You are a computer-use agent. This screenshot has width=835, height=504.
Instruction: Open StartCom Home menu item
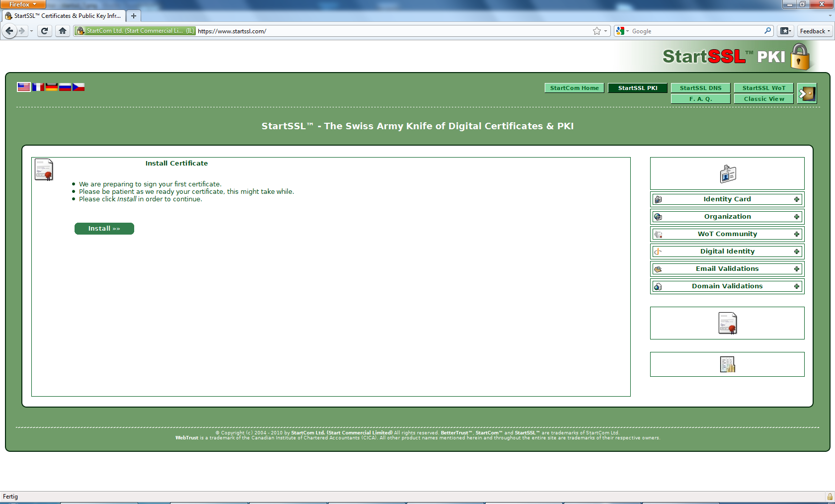point(575,88)
